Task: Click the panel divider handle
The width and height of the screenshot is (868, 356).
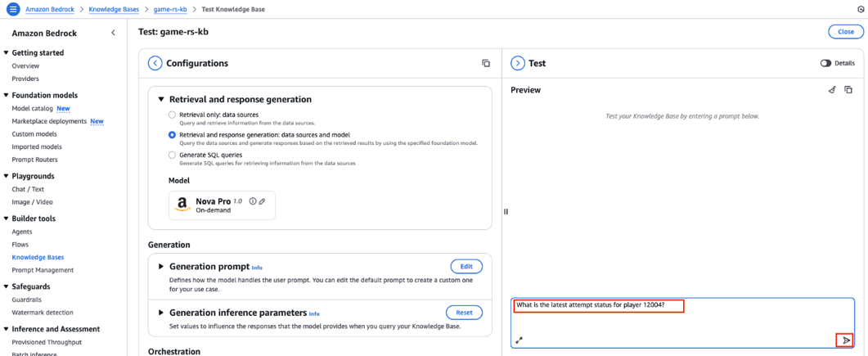Action: [x=506, y=211]
